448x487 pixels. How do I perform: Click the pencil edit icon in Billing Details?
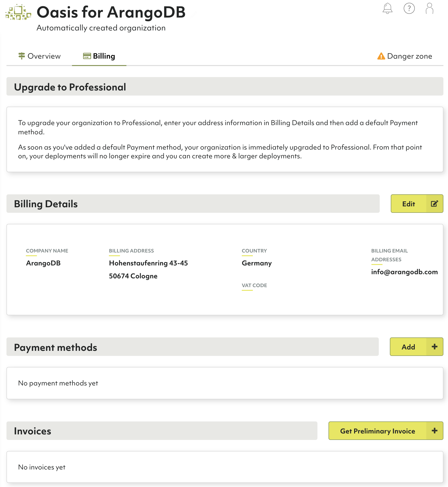434,204
